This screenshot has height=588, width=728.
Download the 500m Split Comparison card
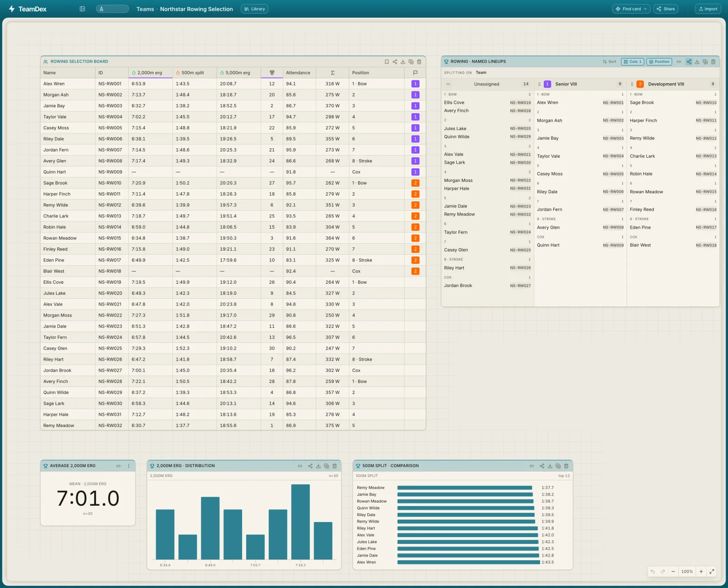point(550,466)
